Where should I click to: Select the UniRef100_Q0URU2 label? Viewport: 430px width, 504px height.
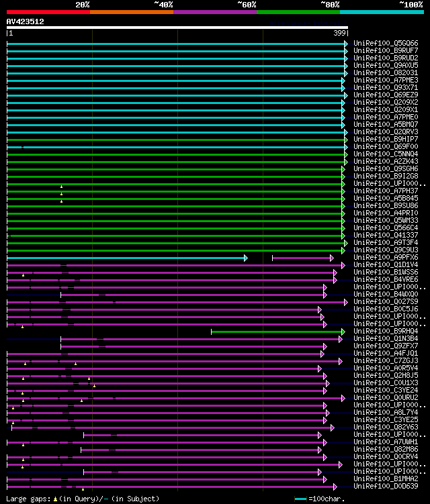386,397
